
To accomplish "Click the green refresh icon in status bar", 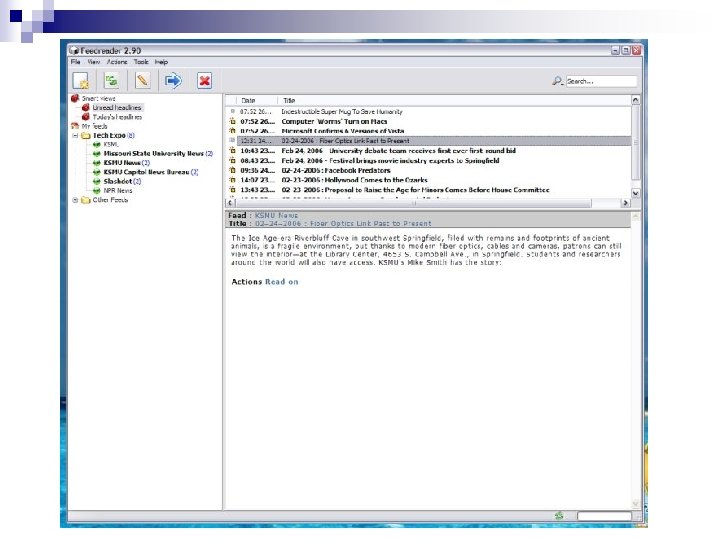I will [x=559, y=515].
